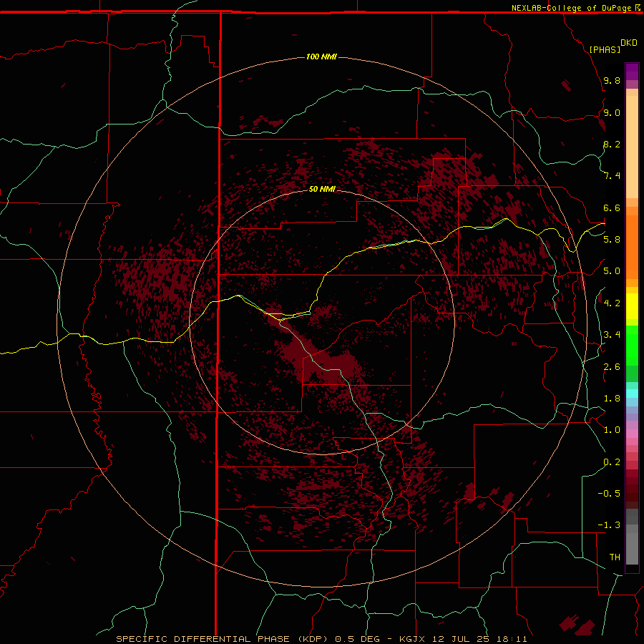Click the -0.5 scale value

(609, 494)
